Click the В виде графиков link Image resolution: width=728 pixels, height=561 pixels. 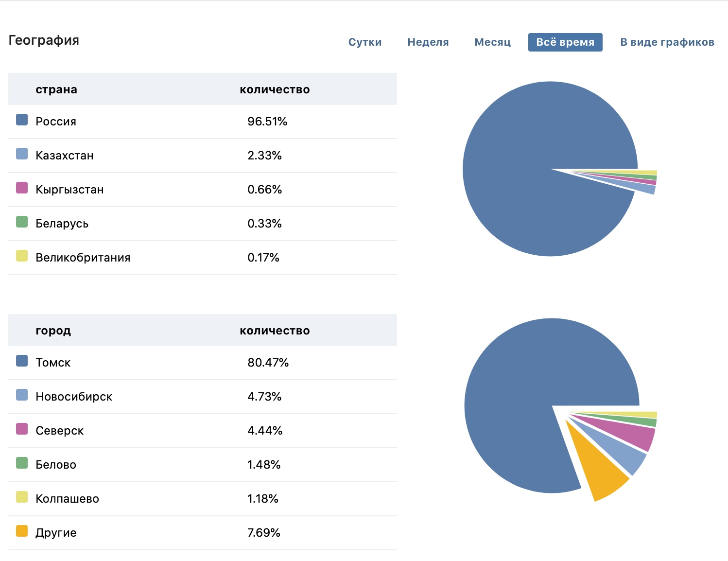(667, 42)
